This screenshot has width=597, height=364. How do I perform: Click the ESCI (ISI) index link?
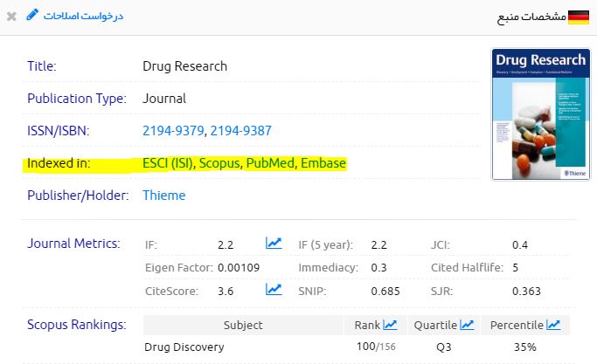[169, 163]
